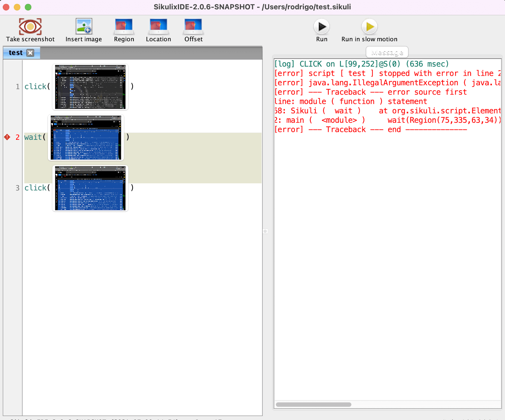Click the Insert image icon
The width and height of the screenshot is (505, 420).
pyautogui.click(x=84, y=26)
